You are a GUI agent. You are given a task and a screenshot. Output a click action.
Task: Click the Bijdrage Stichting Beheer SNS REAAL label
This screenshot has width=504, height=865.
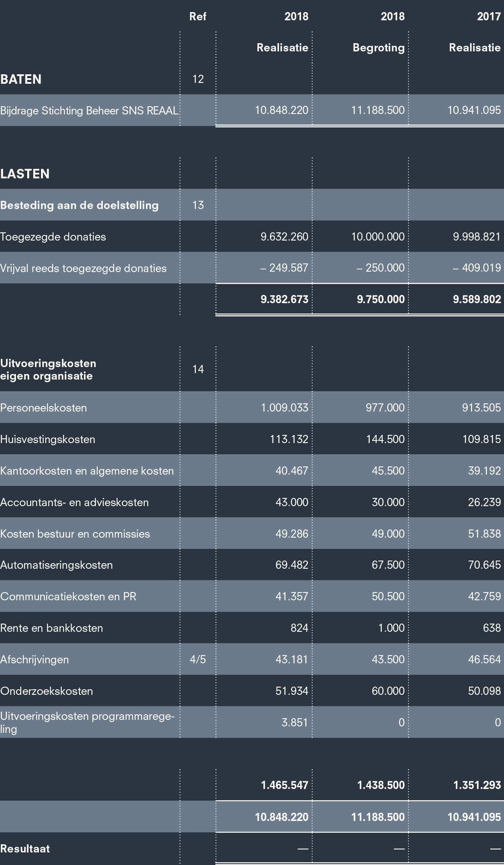click(89, 111)
